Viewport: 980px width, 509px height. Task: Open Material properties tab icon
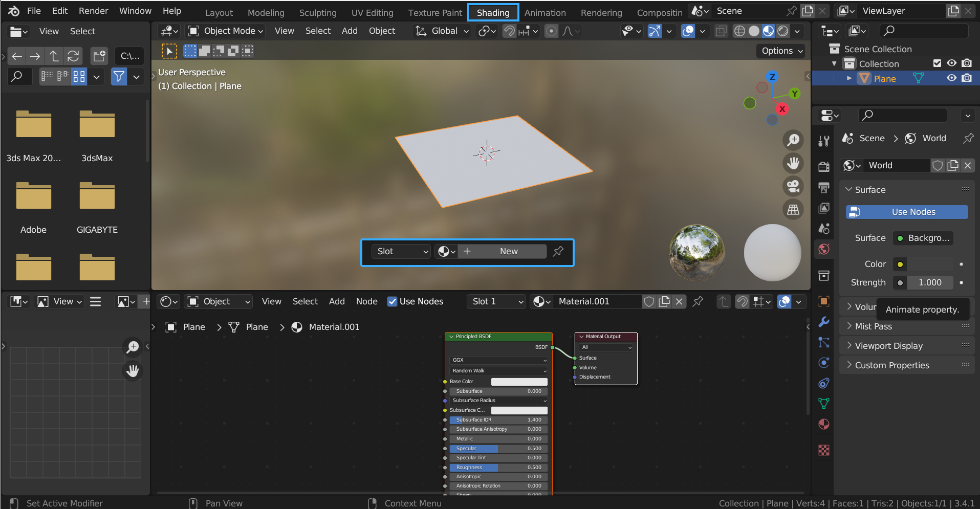(x=824, y=424)
